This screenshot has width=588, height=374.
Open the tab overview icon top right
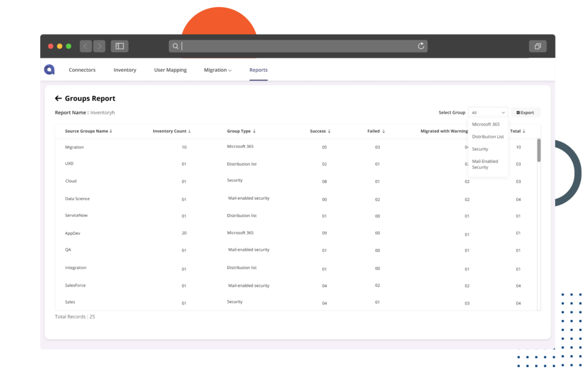[537, 46]
